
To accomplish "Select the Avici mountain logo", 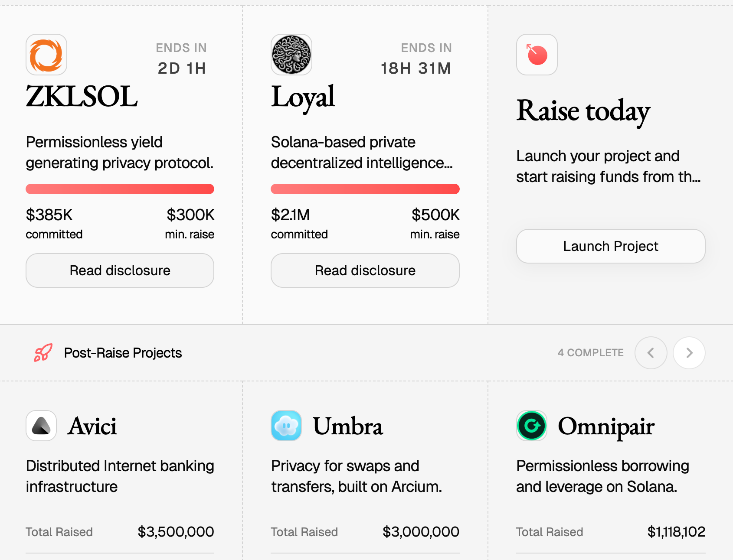I will pyautogui.click(x=41, y=426).
